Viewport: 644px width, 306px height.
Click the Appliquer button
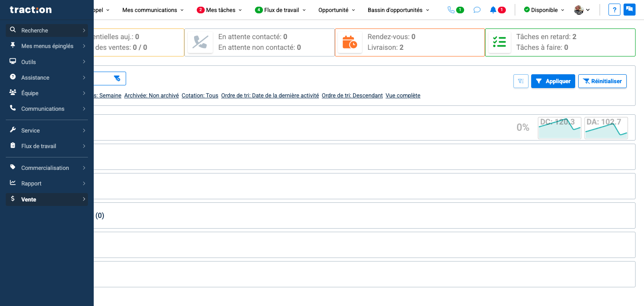[553, 81]
